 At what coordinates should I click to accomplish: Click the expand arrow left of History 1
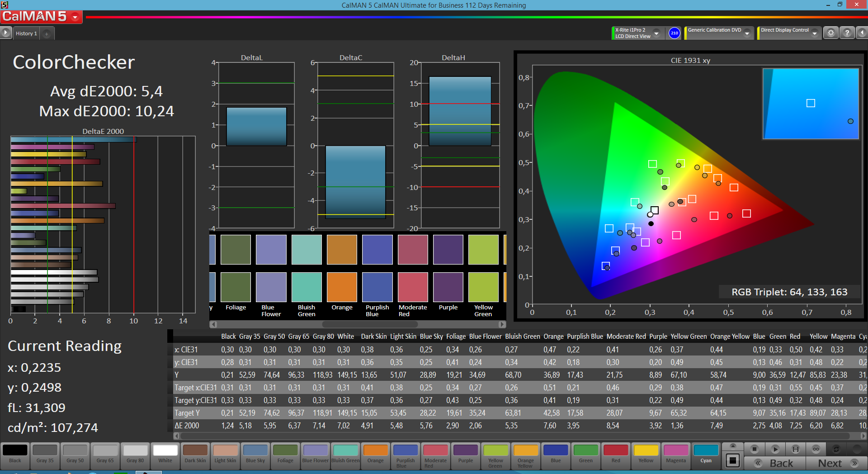click(x=5, y=33)
